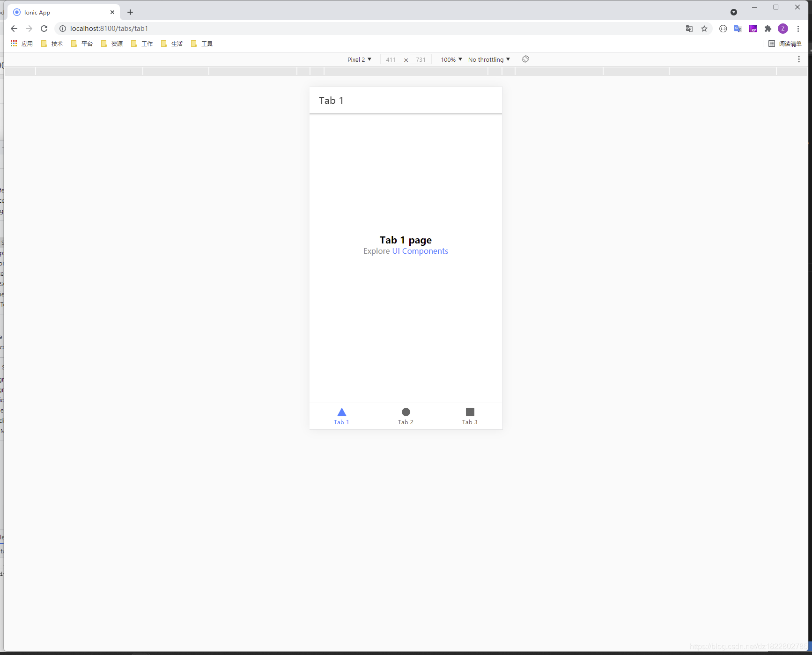Screen dimensions: 812x655
Task: Select Tab 1 triangle in bottom bar
Action: (x=341, y=416)
